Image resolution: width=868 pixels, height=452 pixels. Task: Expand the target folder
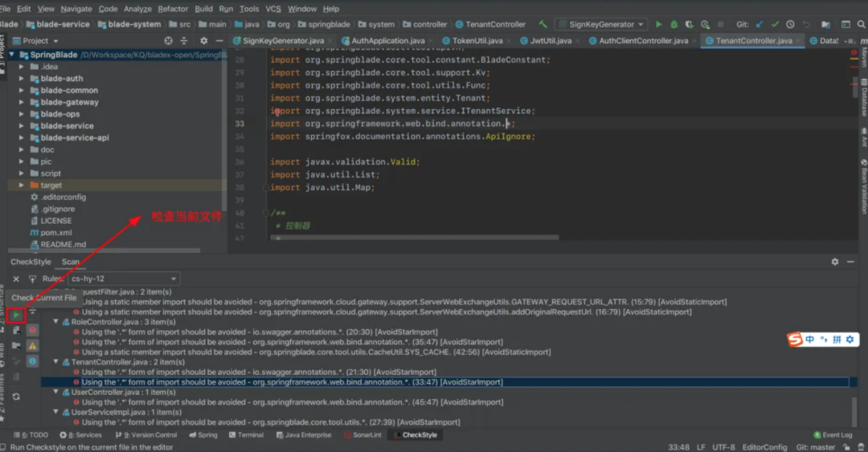point(22,185)
